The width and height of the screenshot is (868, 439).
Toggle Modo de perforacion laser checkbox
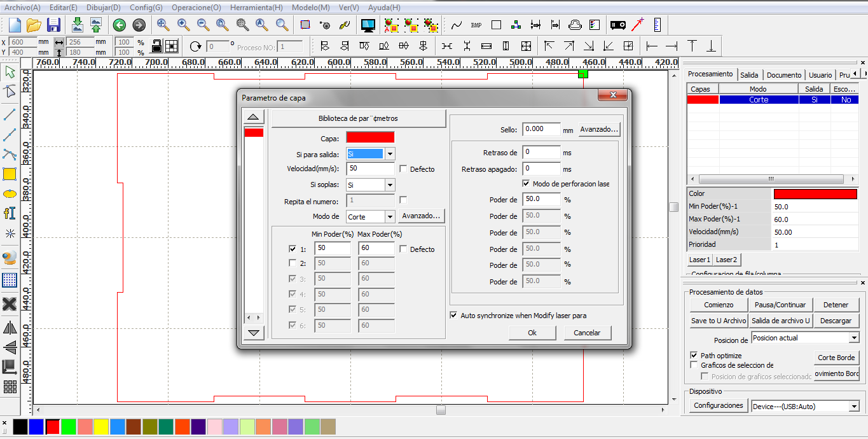pos(526,183)
